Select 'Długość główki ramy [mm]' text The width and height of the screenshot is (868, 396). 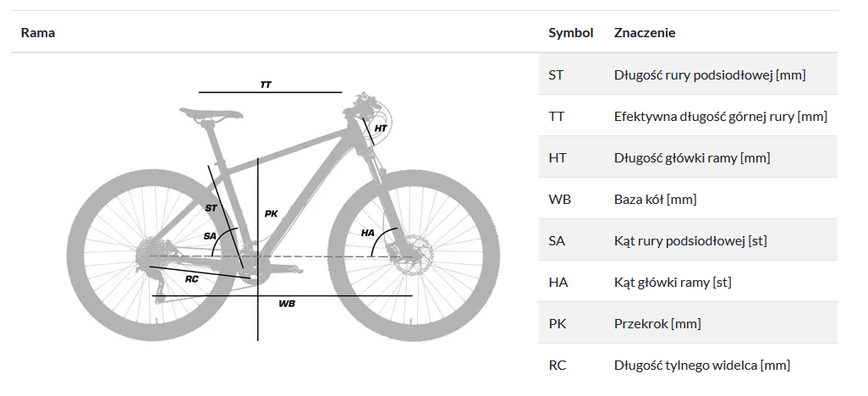691,158
